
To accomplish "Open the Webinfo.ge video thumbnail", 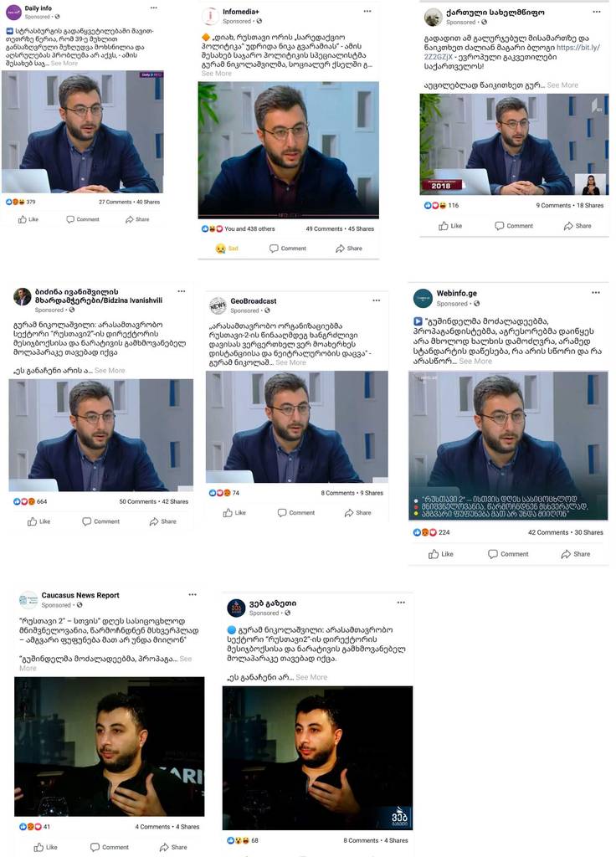I will pos(508,445).
